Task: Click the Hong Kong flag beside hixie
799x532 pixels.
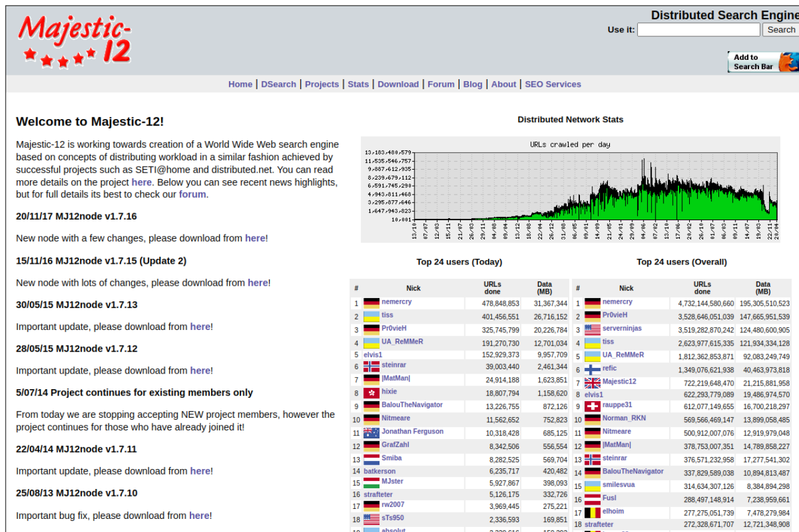Action: 371,393
